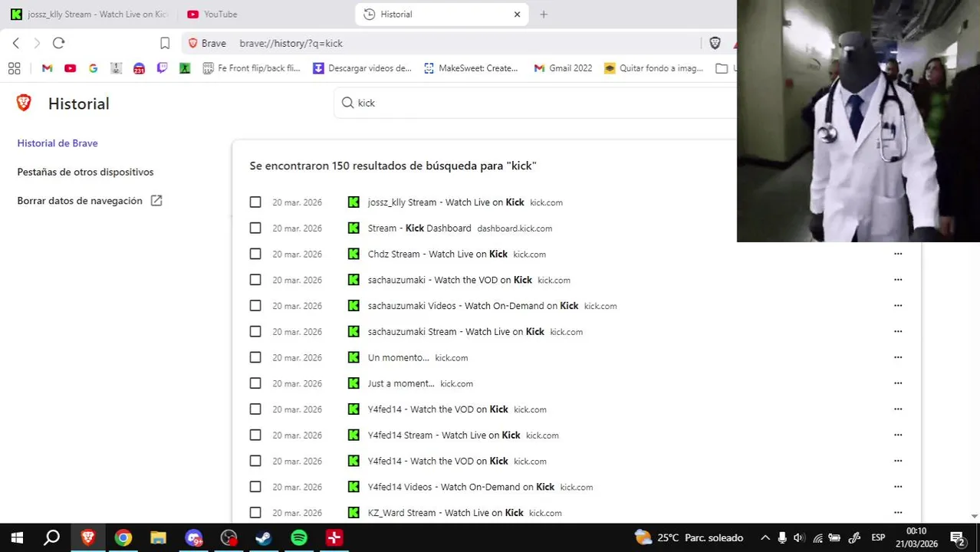The image size is (980, 552).
Task: Open MakeSweet: Create... bookmark
Action: [471, 68]
